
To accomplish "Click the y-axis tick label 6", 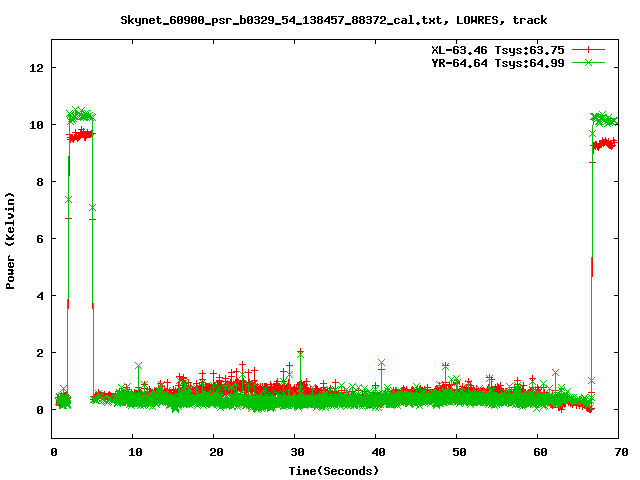I will click(40, 239).
